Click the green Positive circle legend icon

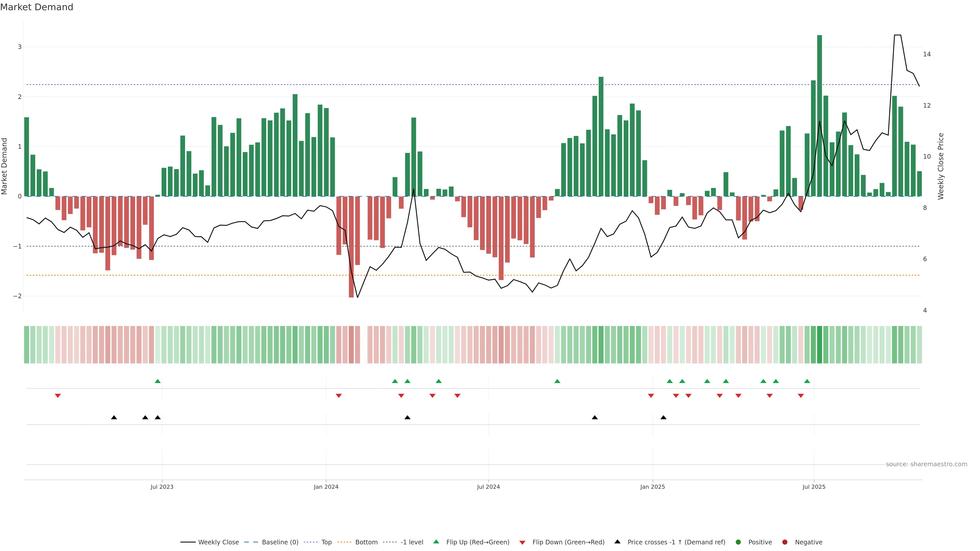coord(738,542)
